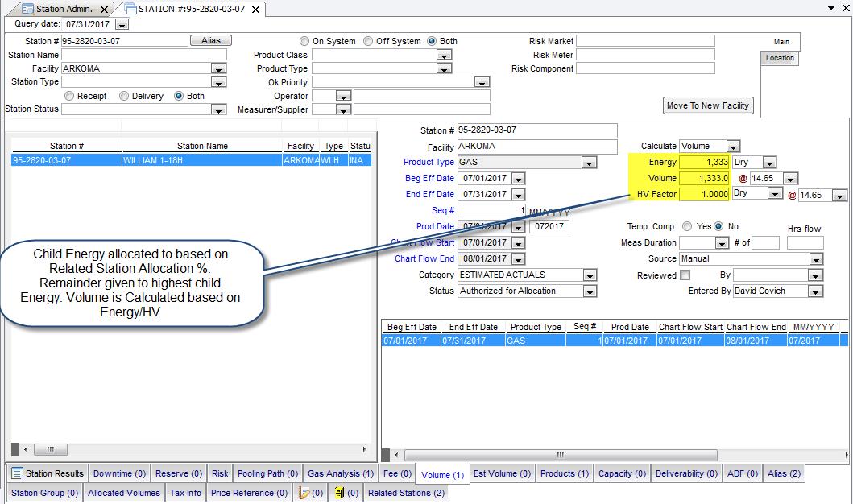Open the tab list arrow at top right
Viewport: 853px width, 504px height.
click(x=831, y=8)
